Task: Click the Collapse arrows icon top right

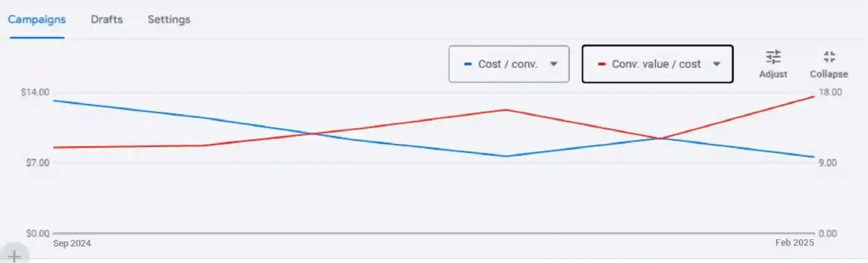Action: coord(829,57)
